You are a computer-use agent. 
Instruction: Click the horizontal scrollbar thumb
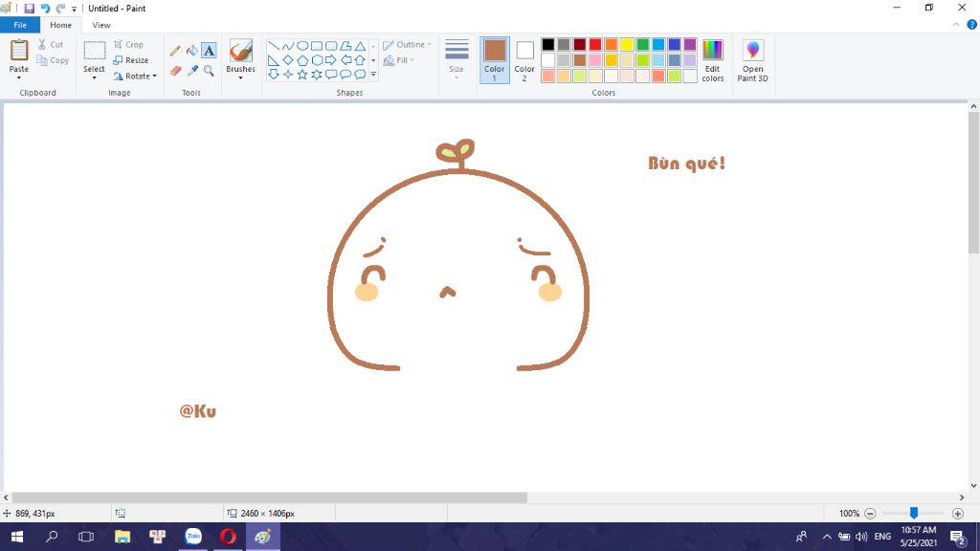point(269,497)
